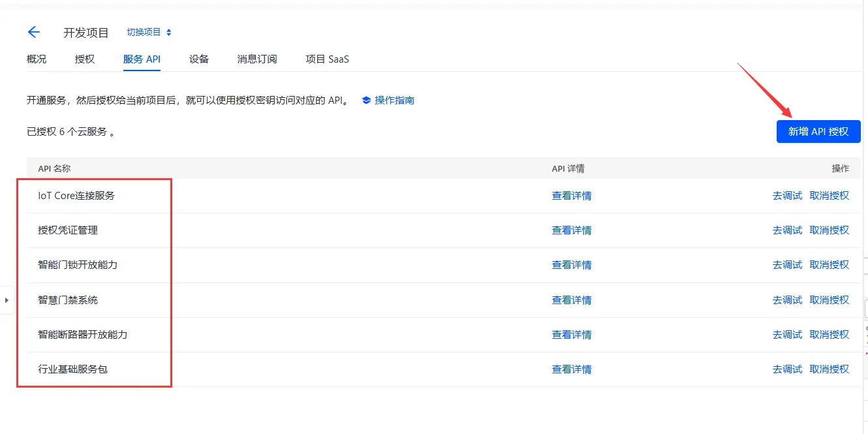Click 去调试 for 行业基础服务包
Screen dimensions: 868x434
tap(787, 369)
